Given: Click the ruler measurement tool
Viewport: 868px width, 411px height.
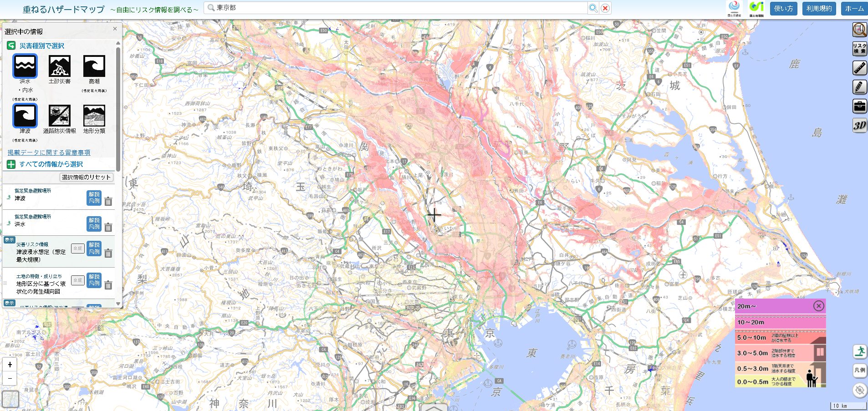Looking at the screenshot, I should [859, 68].
